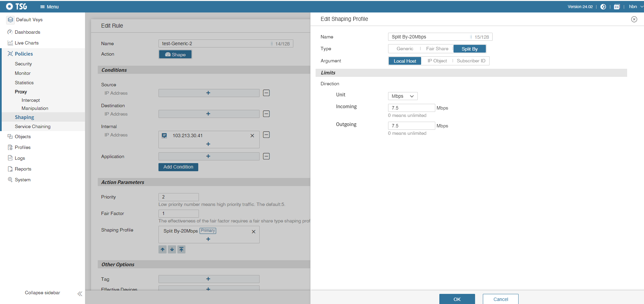Image resolution: width=644 pixels, height=304 pixels.
Task: Move shaping profile down with arrow
Action: tap(172, 249)
